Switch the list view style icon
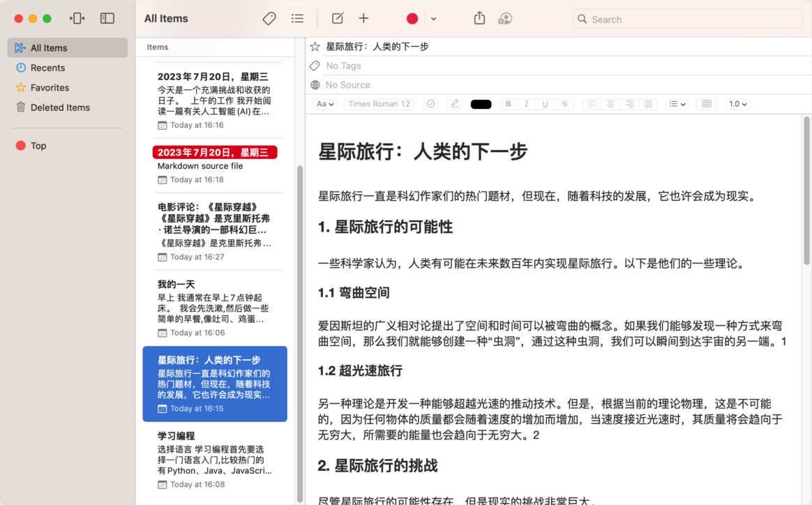Image resolution: width=812 pixels, height=505 pixels. (297, 19)
